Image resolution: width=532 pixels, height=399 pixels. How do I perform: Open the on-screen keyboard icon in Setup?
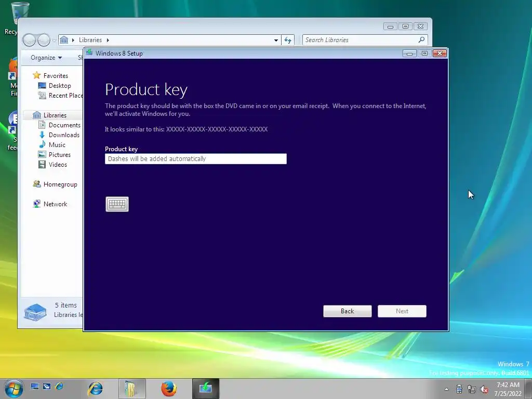click(117, 204)
